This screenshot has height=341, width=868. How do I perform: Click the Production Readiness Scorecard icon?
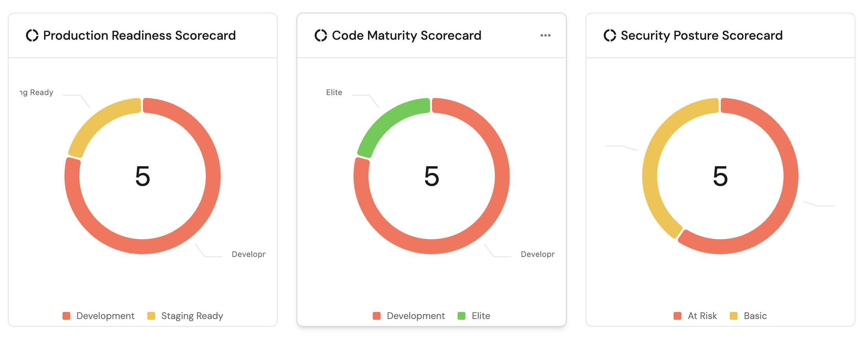point(32,35)
